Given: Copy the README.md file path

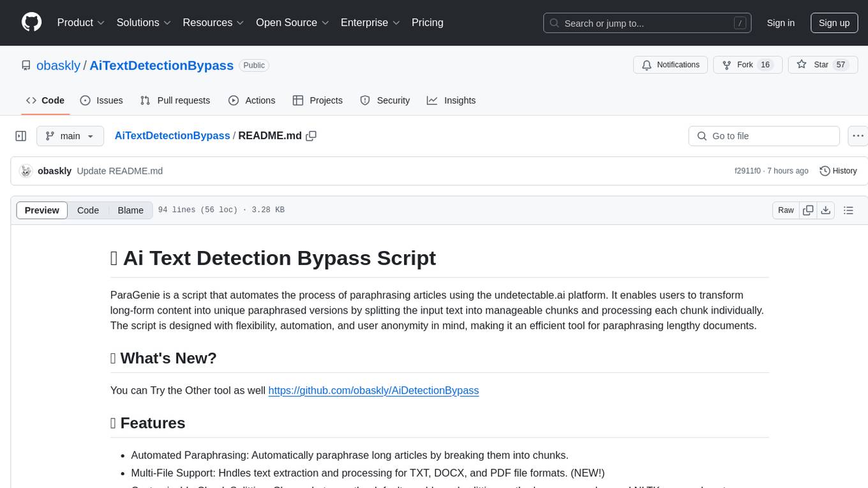Looking at the screenshot, I should pos(311,136).
